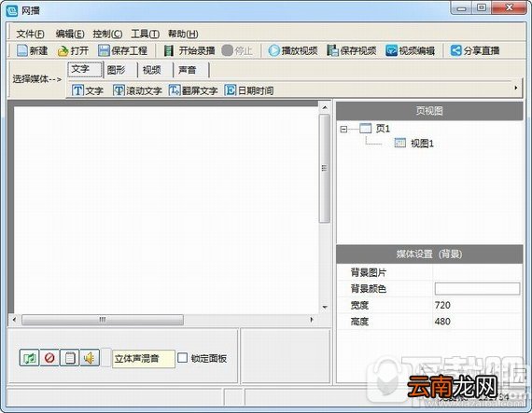Image resolution: width=532 pixels, height=413 pixels.
Task: Collapse the 页1 tree node
Action: pyautogui.click(x=343, y=129)
